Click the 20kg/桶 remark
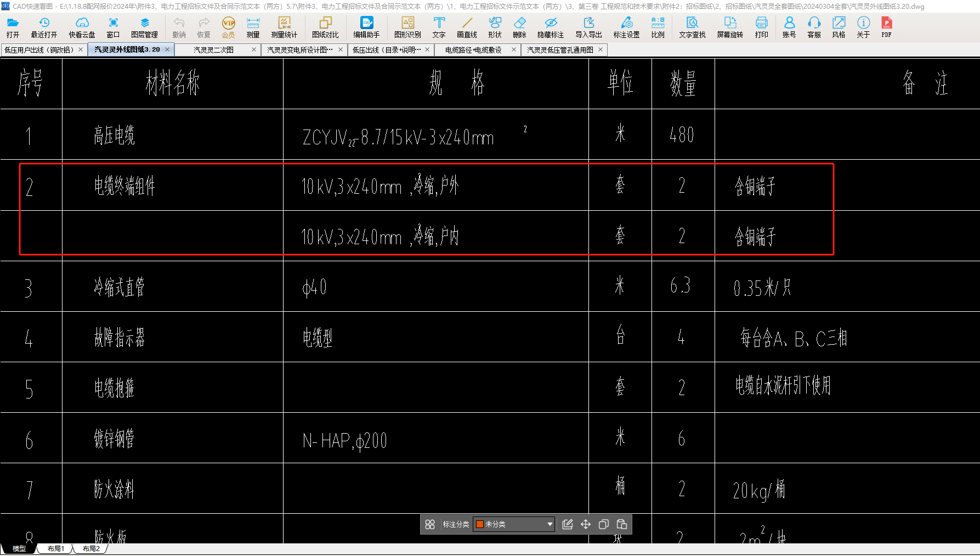980x556 pixels. pos(759,490)
